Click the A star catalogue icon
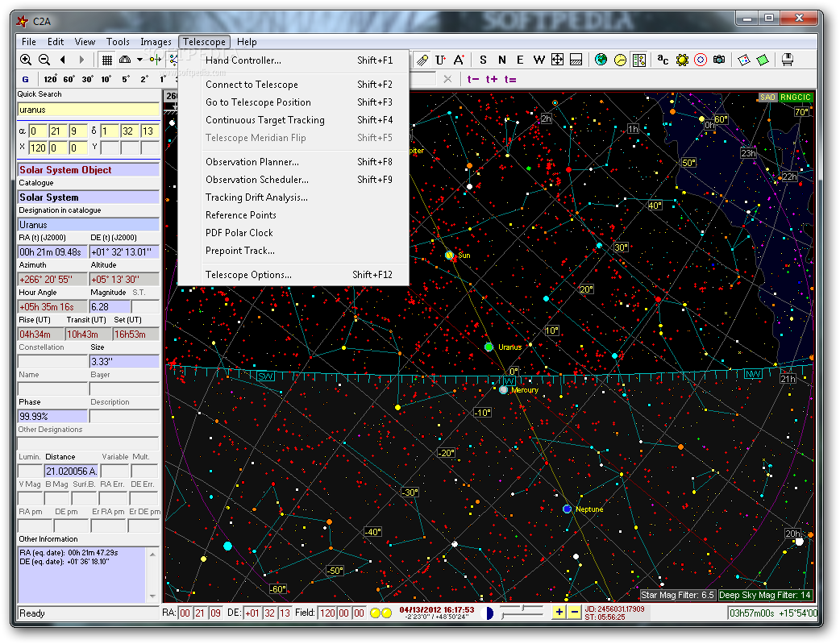 [459, 60]
